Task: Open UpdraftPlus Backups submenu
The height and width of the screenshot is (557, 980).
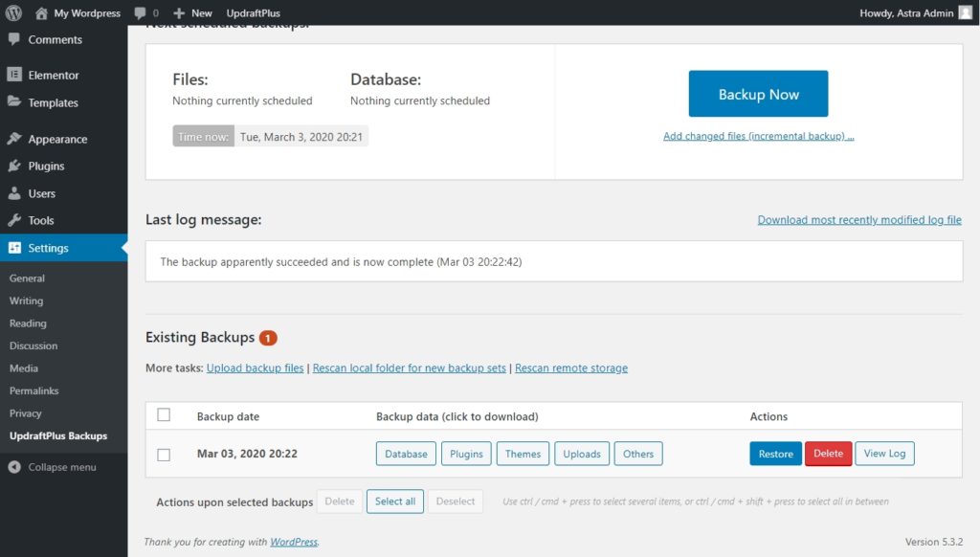Action: click(58, 435)
